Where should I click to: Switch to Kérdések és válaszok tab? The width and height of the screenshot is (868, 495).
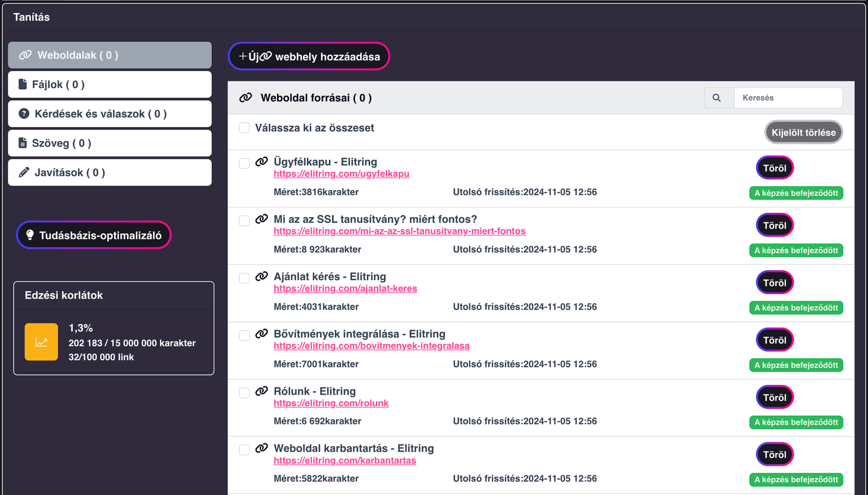click(110, 113)
